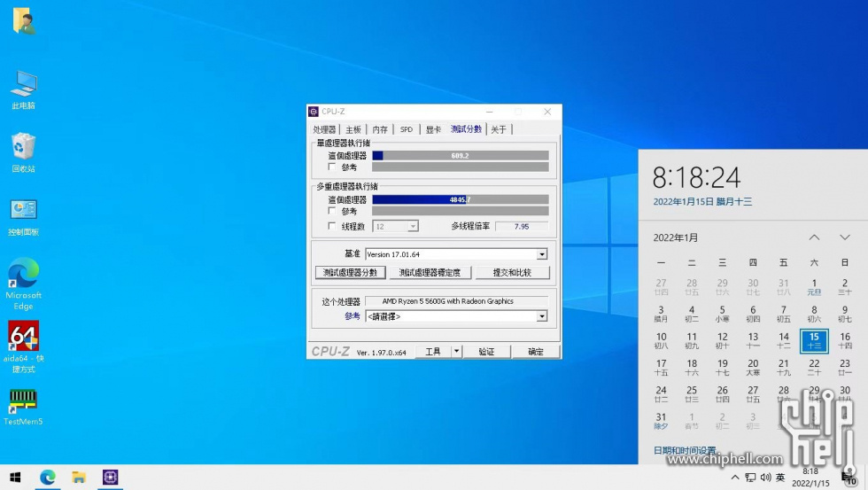Click the single-thread score bar showing 609.2
The image size is (868, 490).
tap(461, 156)
